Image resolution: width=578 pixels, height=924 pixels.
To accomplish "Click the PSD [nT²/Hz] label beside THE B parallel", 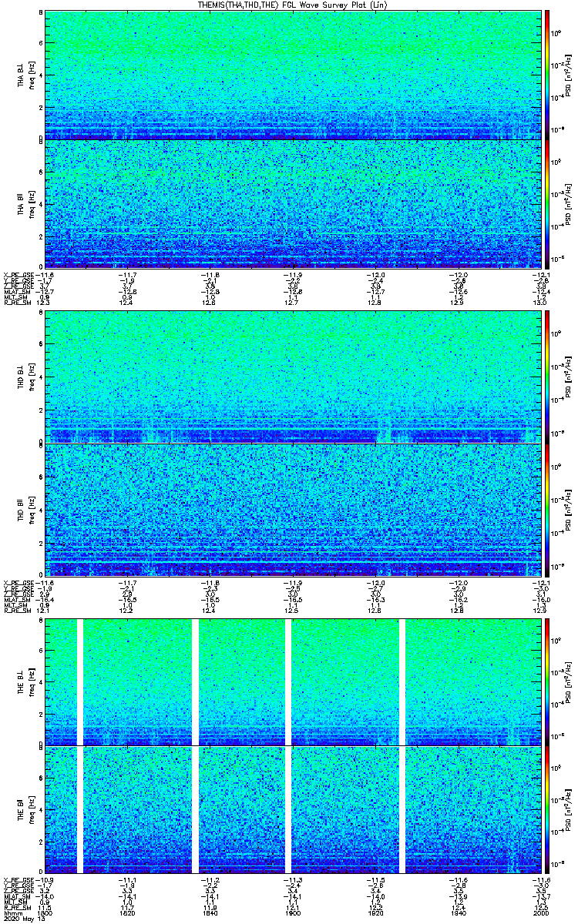I will 567,812.
